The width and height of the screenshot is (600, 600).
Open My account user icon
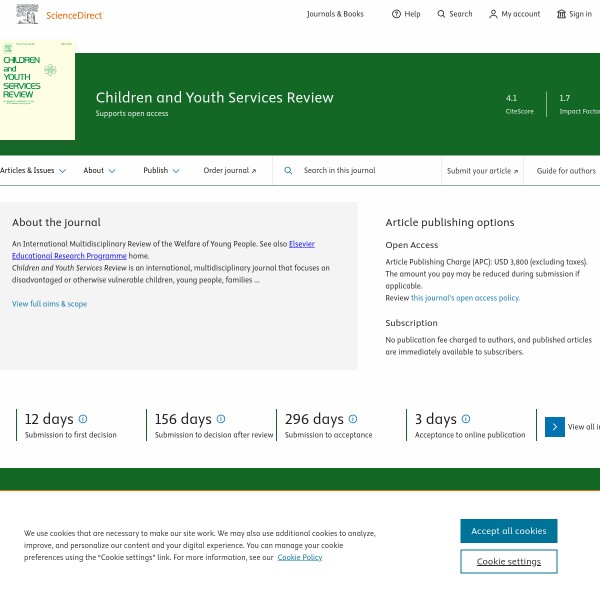point(493,14)
